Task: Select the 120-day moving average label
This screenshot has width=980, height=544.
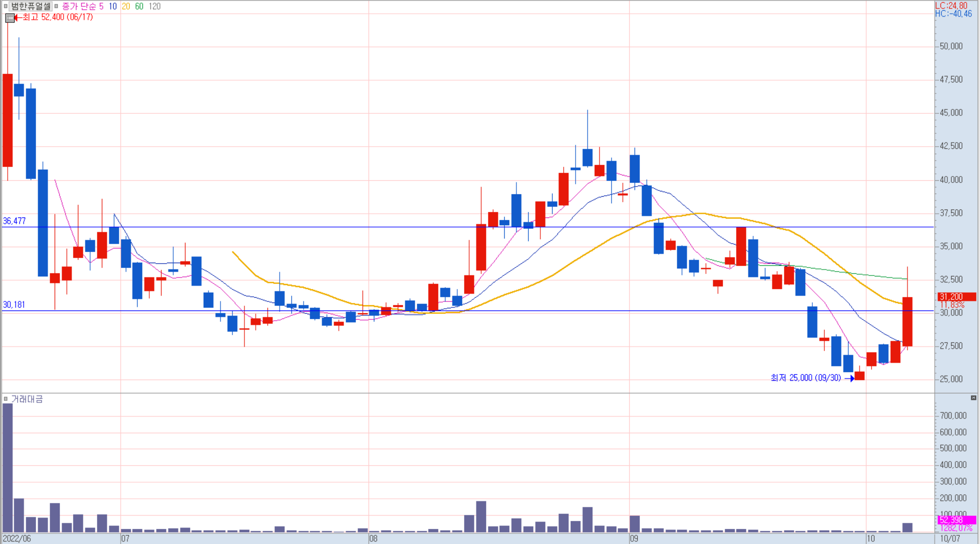Action: (x=154, y=6)
